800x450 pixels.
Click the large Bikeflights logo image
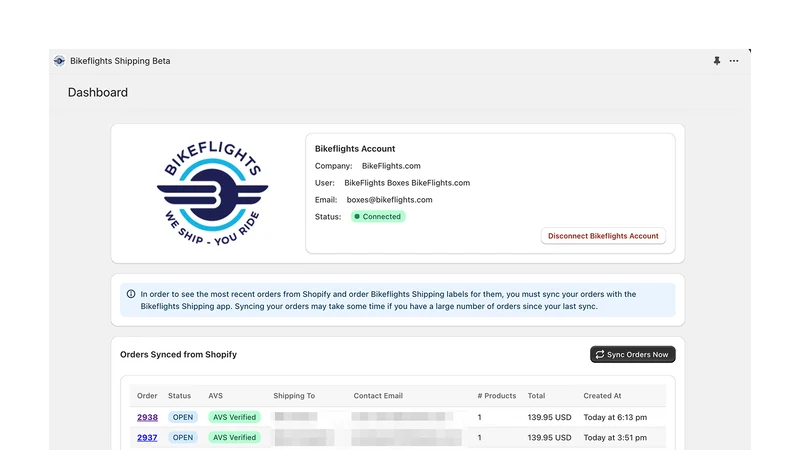212,193
